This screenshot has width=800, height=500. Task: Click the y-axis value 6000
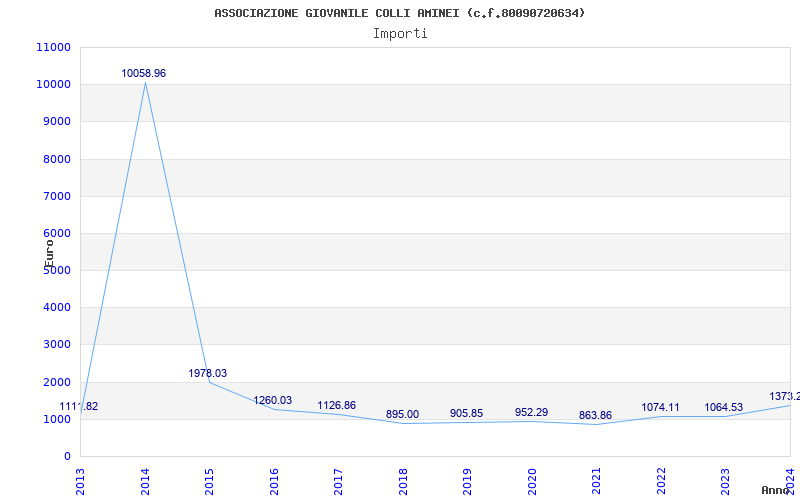[57, 234]
